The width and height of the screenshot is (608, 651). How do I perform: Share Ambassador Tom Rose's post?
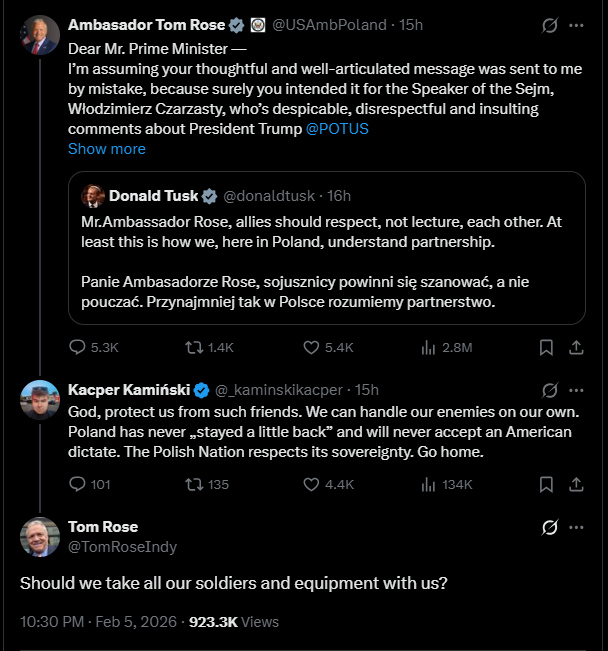(x=576, y=347)
